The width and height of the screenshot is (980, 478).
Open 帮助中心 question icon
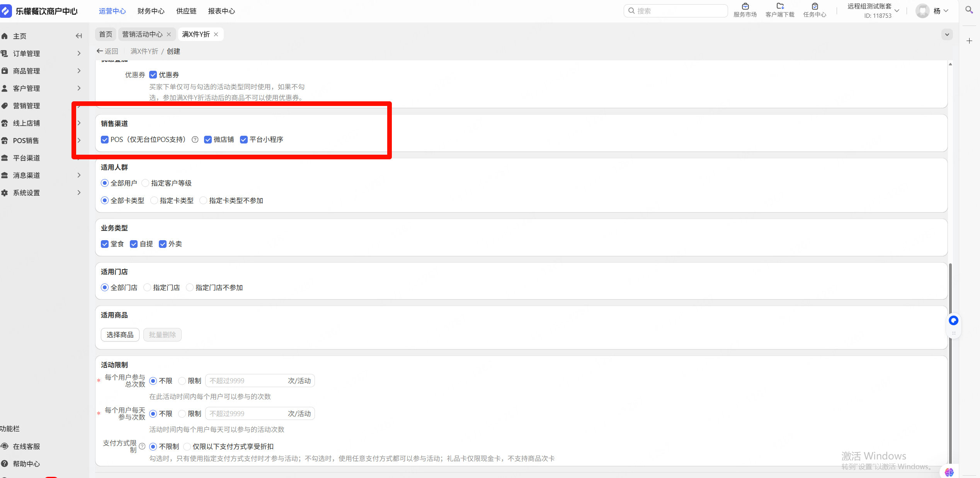tap(5, 464)
